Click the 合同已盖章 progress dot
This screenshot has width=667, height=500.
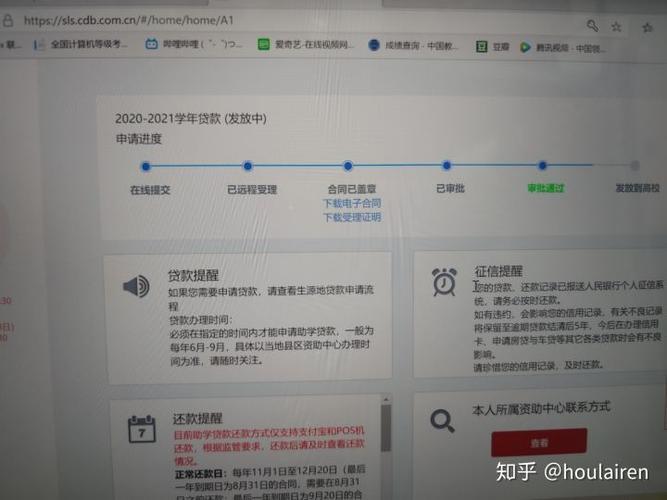[x=348, y=166]
